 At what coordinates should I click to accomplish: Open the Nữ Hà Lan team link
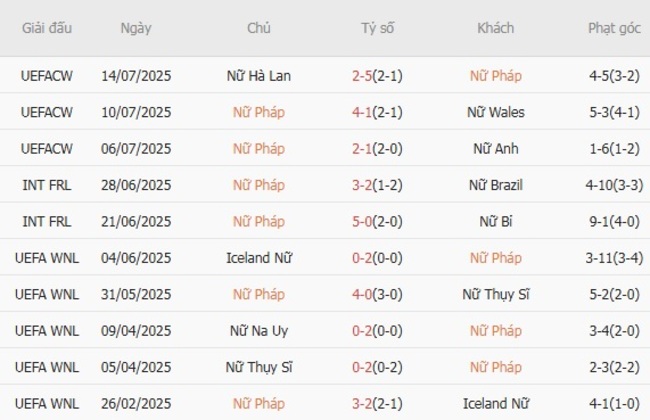[259, 76]
